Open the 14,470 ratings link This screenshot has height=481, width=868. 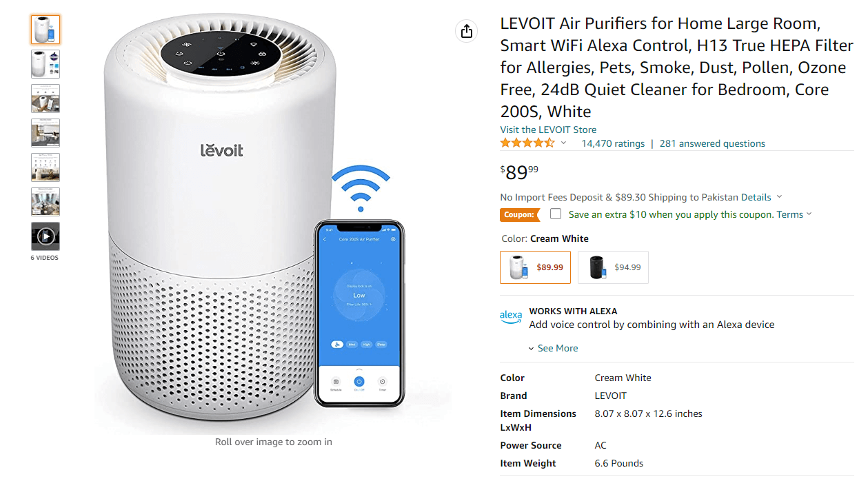pos(613,143)
